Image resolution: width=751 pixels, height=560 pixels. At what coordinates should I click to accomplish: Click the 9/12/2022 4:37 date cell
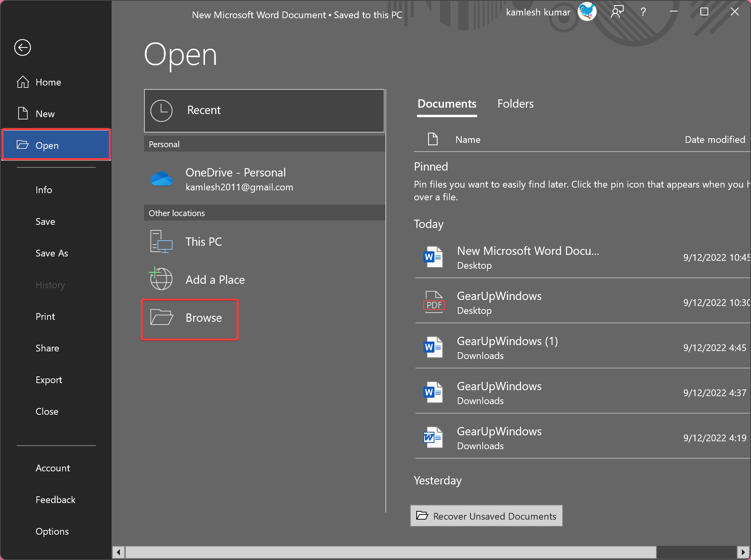click(x=715, y=393)
